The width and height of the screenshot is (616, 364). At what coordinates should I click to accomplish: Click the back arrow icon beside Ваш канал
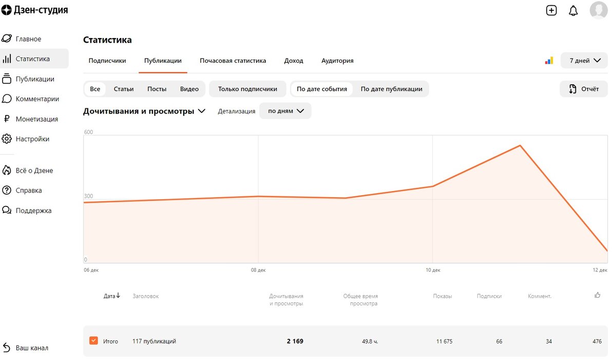click(7, 348)
